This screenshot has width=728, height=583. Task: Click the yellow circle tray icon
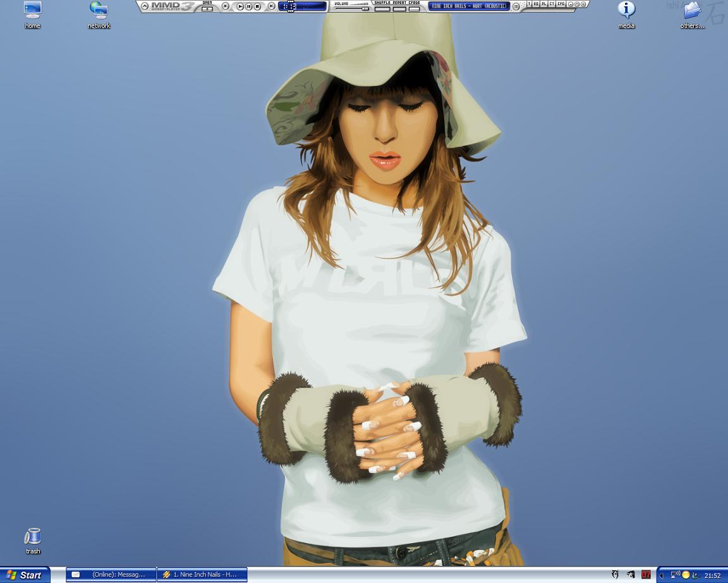coord(686,575)
